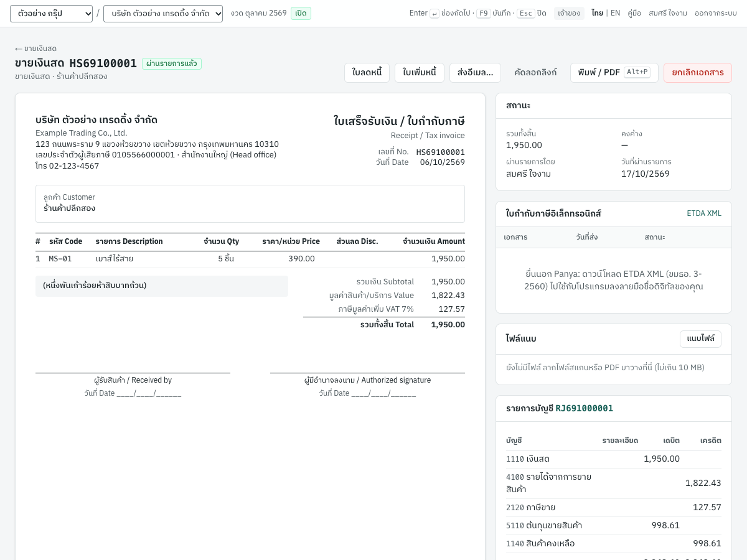Switch language to ไทย
The image size is (747, 560).
pyautogui.click(x=597, y=13)
